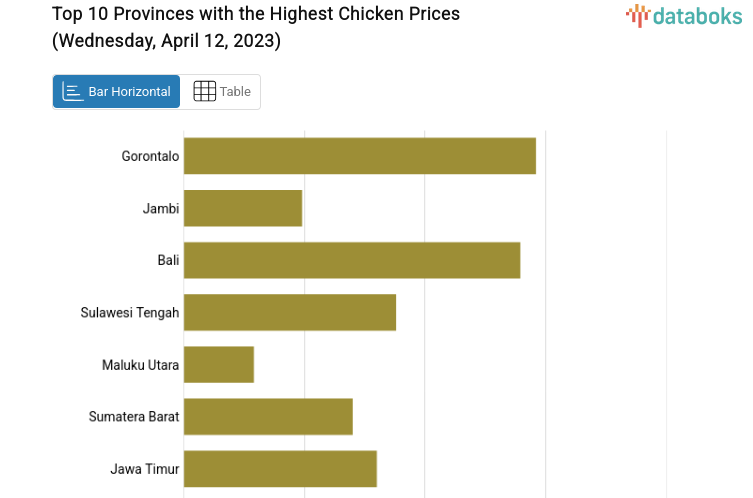The width and height of the screenshot is (753, 498).
Task: Click the bar chart icon in Bar Horizontal
Action: (x=73, y=92)
